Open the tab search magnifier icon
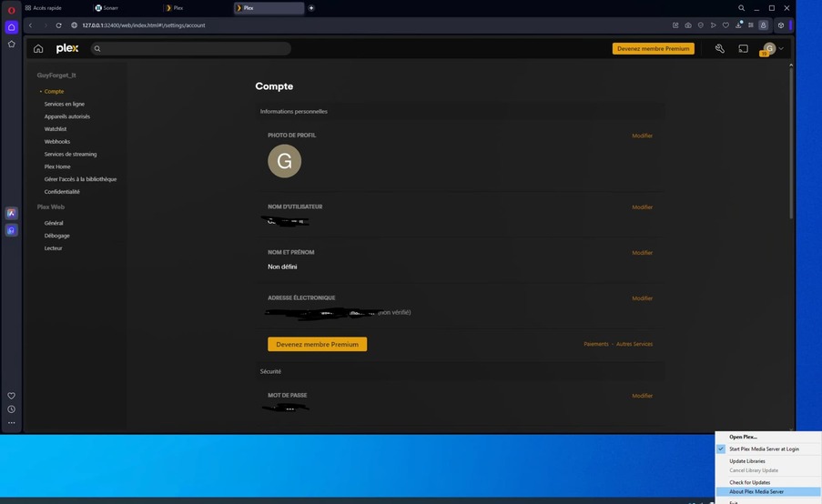822x504 pixels. [741, 8]
